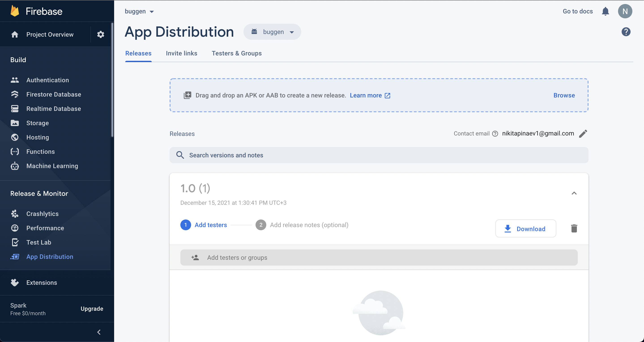Open the buggen project switcher

tap(139, 11)
